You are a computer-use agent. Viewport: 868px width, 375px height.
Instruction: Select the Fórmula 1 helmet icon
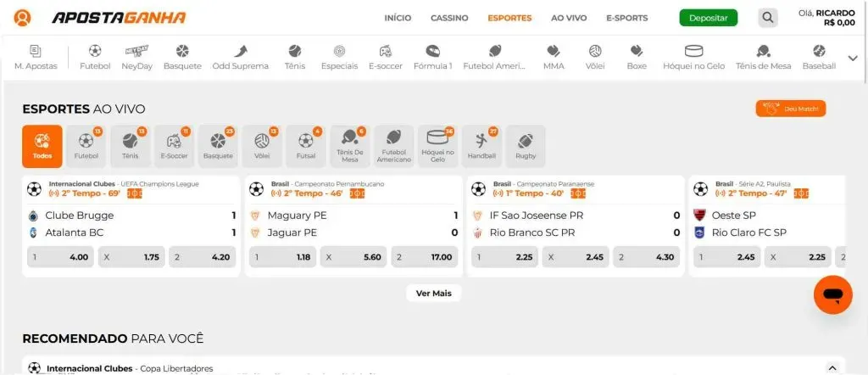point(433,52)
